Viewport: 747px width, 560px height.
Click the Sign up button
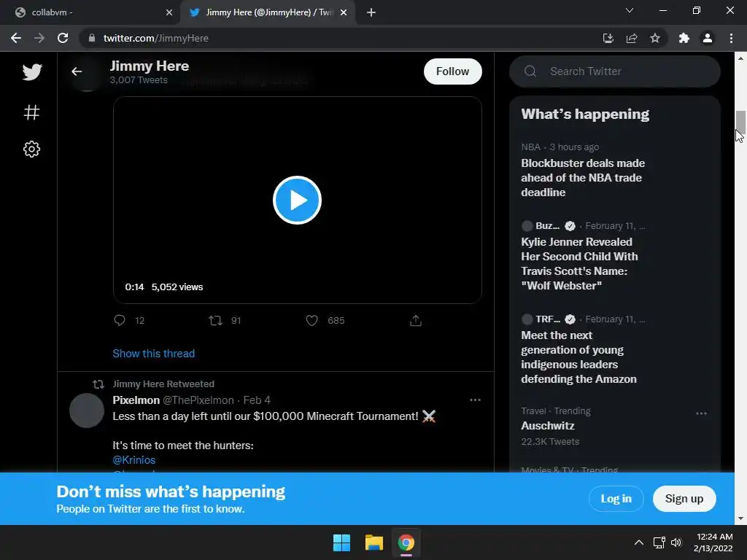(x=684, y=499)
